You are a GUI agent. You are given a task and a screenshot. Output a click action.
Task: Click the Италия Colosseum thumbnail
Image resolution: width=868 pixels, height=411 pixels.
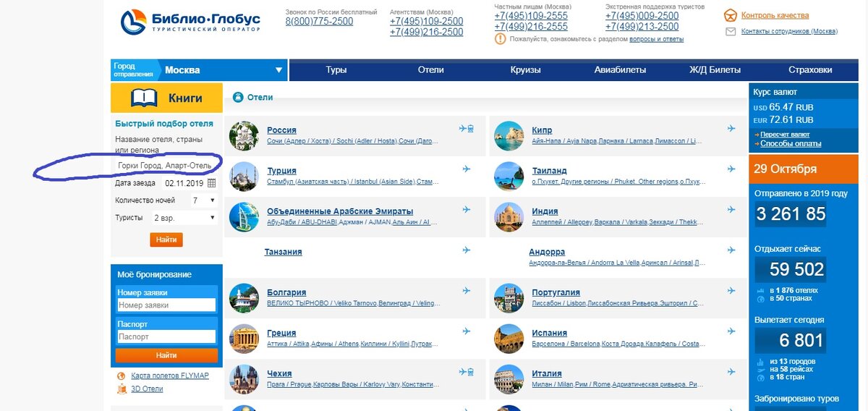pos(509,378)
